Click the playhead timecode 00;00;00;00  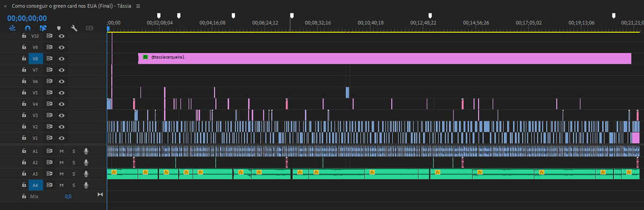[x=27, y=18]
